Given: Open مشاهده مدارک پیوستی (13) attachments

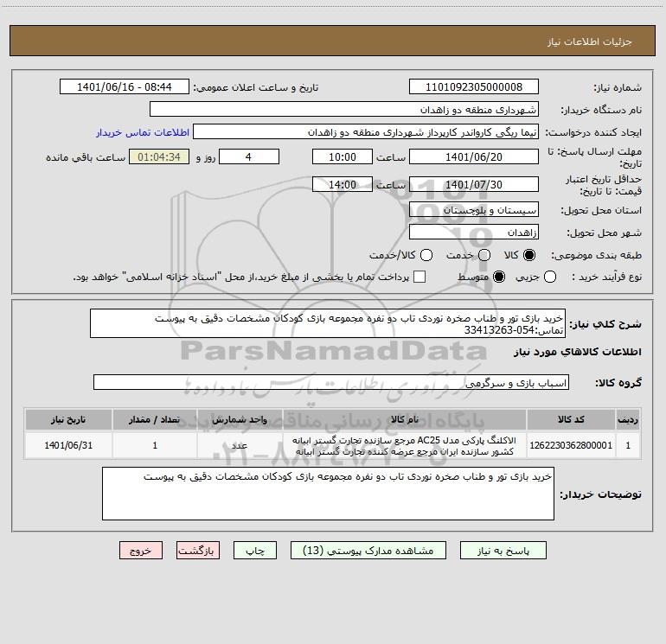Looking at the screenshot, I should [x=368, y=551].
